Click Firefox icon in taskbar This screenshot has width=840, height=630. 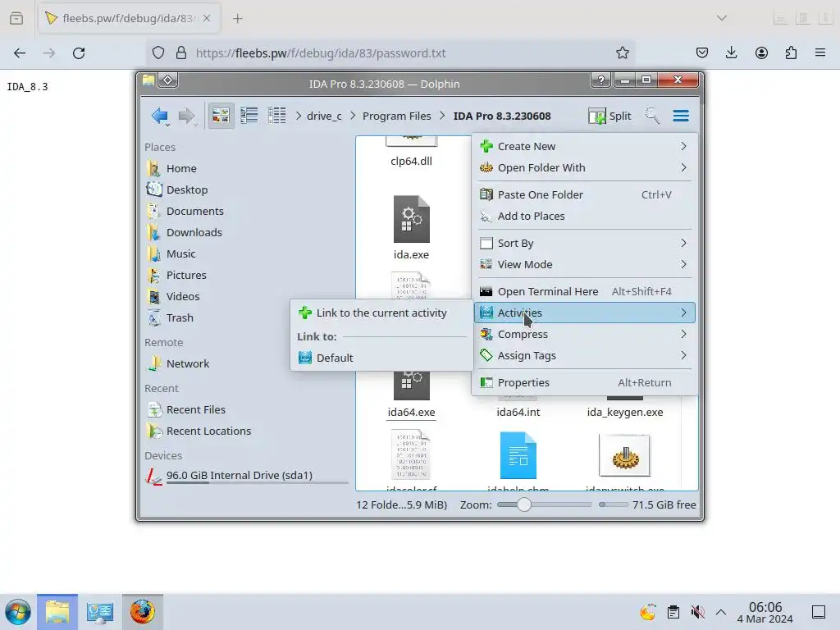click(142, 612)
